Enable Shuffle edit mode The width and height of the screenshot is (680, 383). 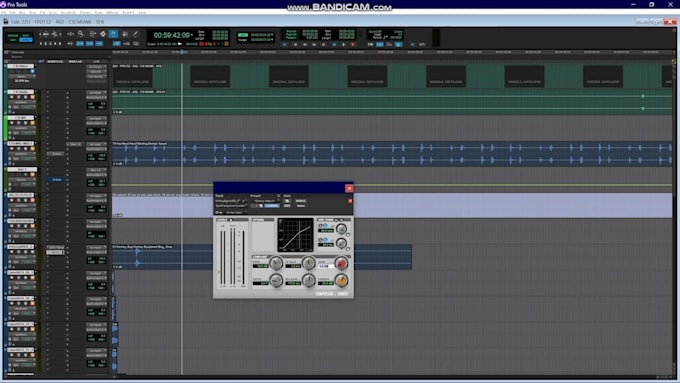coord(12,36)
